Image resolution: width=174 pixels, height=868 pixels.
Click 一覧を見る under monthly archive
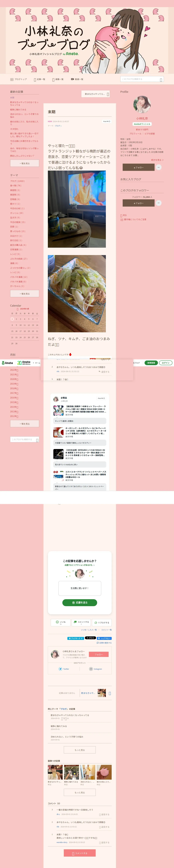point(25,424)
